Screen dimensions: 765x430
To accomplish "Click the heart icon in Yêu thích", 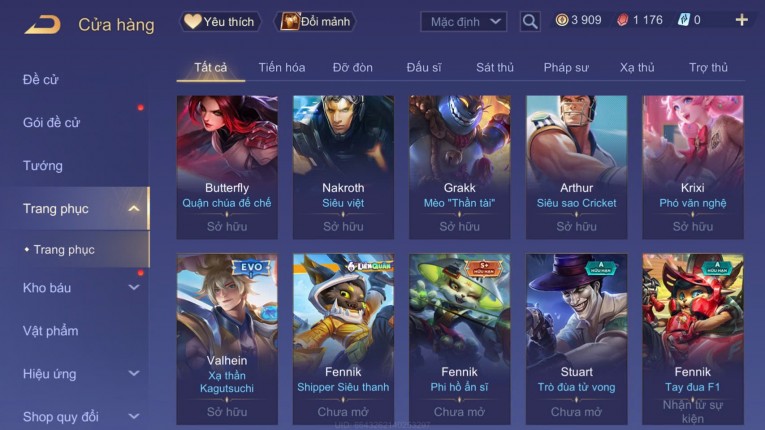I will coord(192,21).
